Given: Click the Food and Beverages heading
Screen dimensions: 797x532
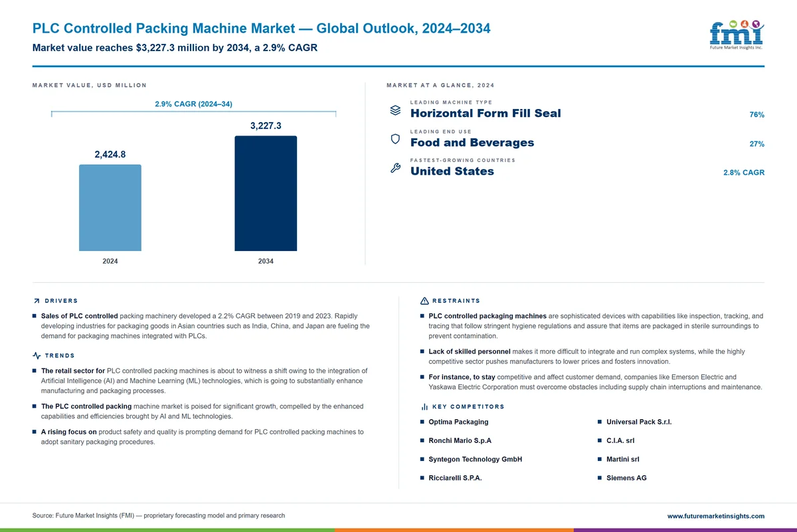Looking at the screenshot, I should click(x=472, y=142).
